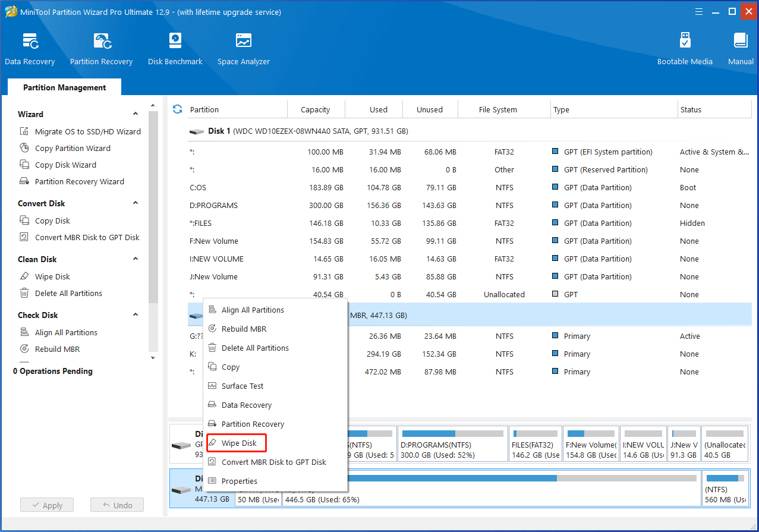Image resolution: width=759 pixels, height=532 pixels.
Task: Choose Convert MBR Disk to GPT Disk from context menu
Action: tap(275, 462)
